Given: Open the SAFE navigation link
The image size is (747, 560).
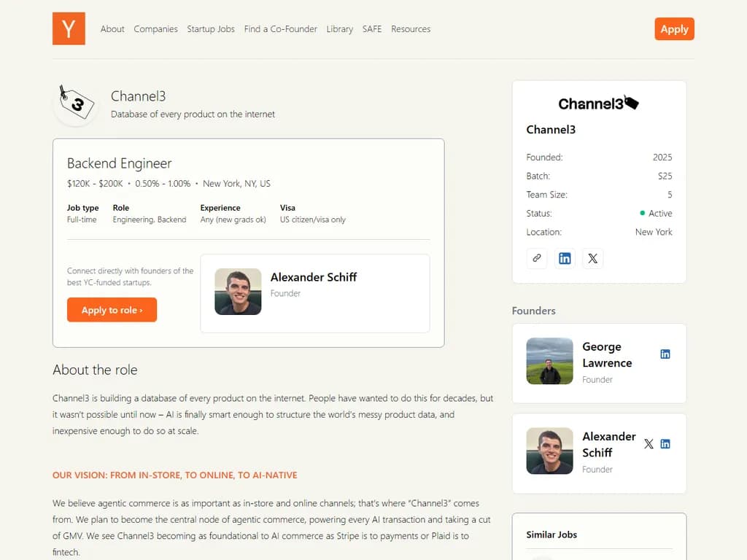Looking at the screenshot, I should [x=372, y=29].
